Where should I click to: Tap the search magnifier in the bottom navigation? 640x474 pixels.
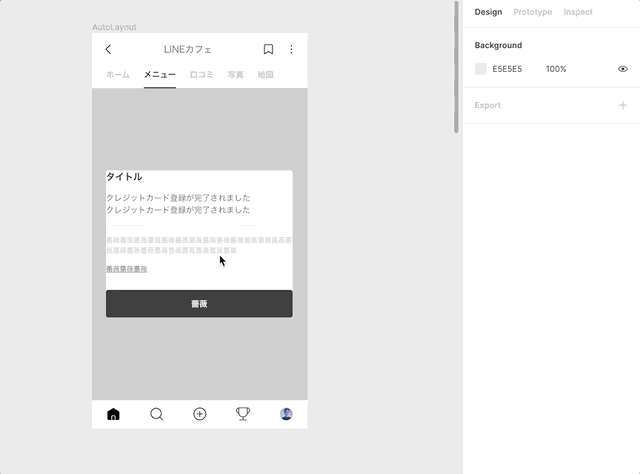coord(157,414)
